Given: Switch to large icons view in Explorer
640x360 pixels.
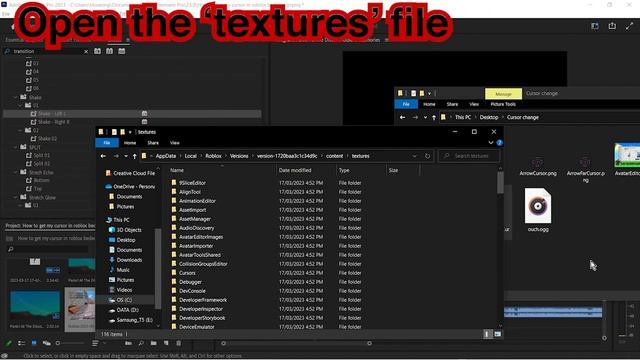Looking at the screenshot, I should coord(498,334).
